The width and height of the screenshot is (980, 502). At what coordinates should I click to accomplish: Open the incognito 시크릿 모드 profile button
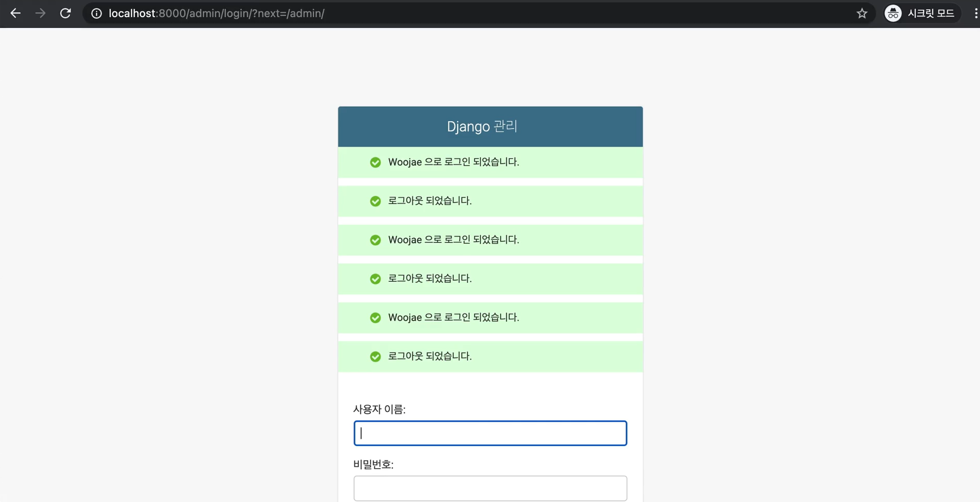click(922, 13)
